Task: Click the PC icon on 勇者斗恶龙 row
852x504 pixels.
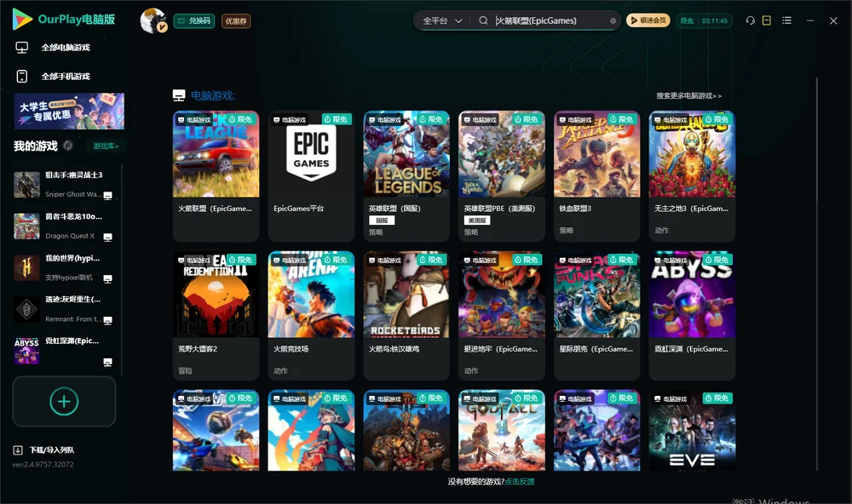Action: click(x=107, y=238)
